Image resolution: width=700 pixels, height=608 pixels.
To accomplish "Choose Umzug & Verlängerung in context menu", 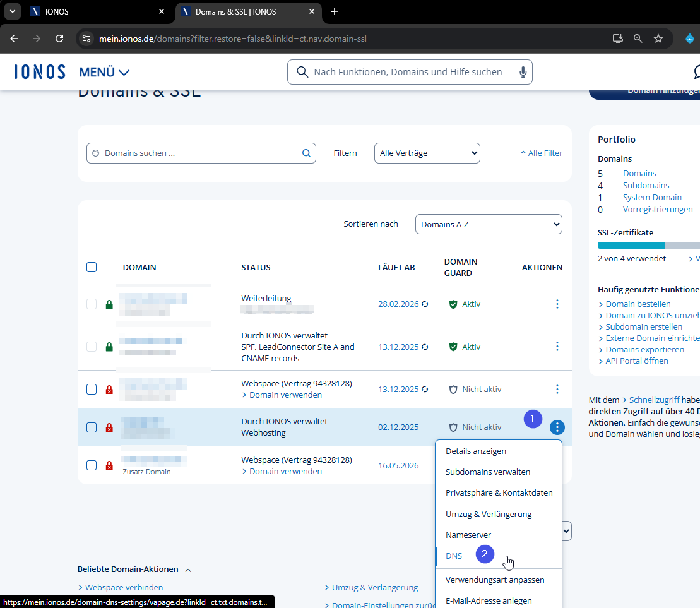I will (489, 515).
